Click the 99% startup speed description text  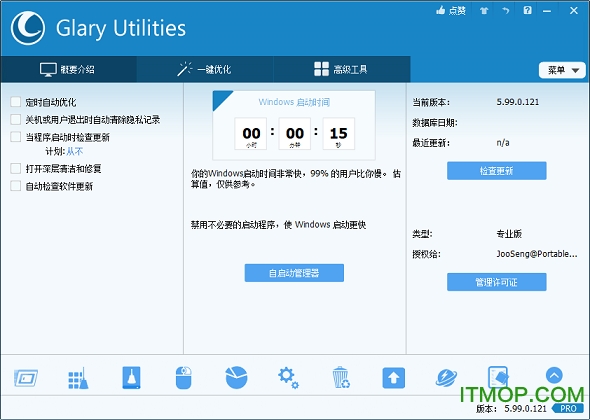point(296,179)
